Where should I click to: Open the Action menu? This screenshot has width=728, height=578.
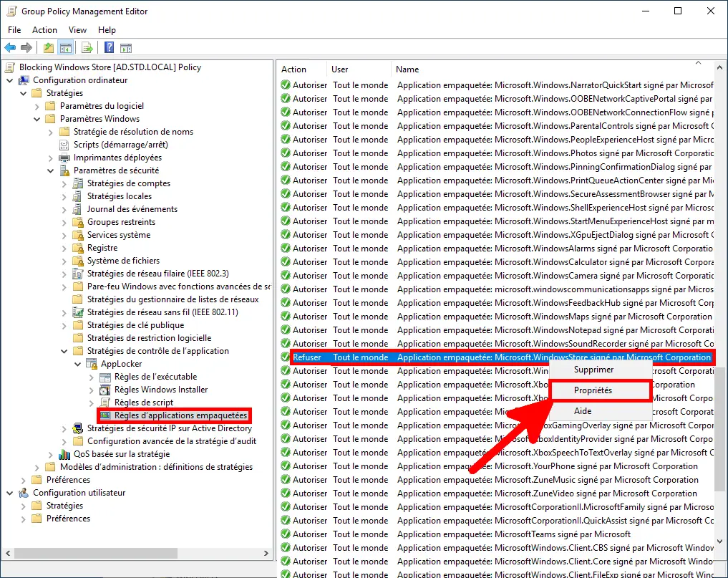[x=44, y=29]
